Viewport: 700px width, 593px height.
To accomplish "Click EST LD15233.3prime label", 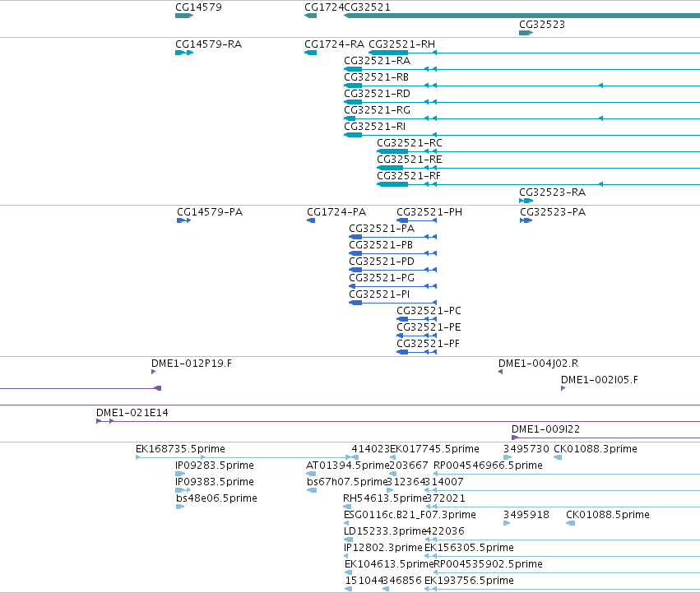I will [385, 532].
